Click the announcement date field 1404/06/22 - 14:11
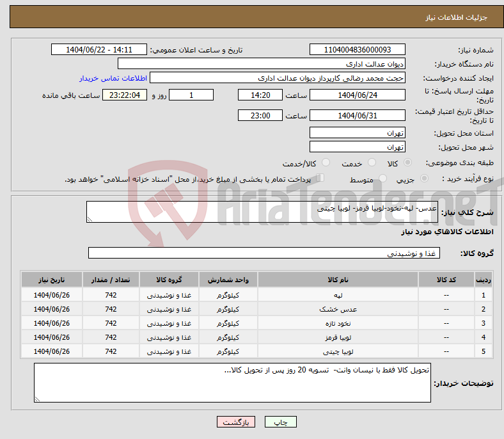 click(x=99, y=49)
